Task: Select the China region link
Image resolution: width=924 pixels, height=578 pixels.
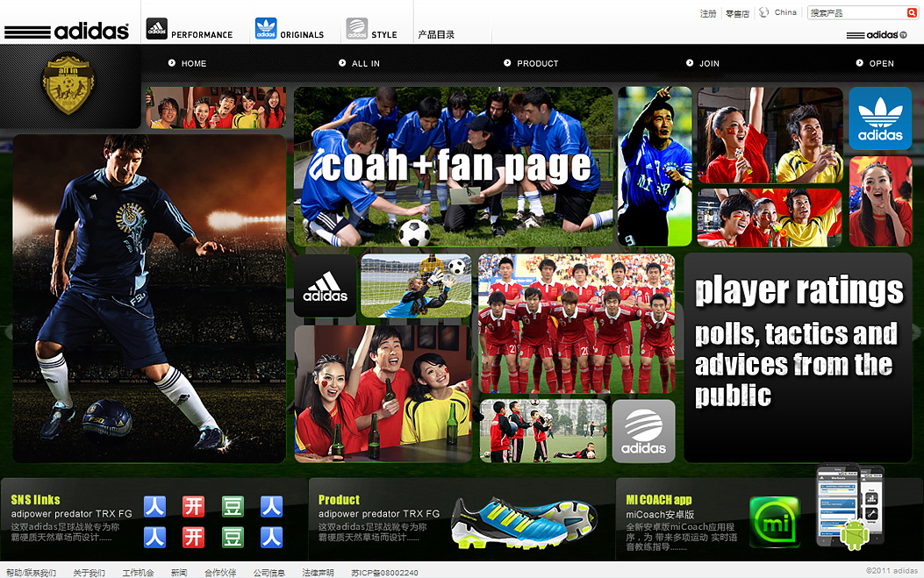Action: 785,12
